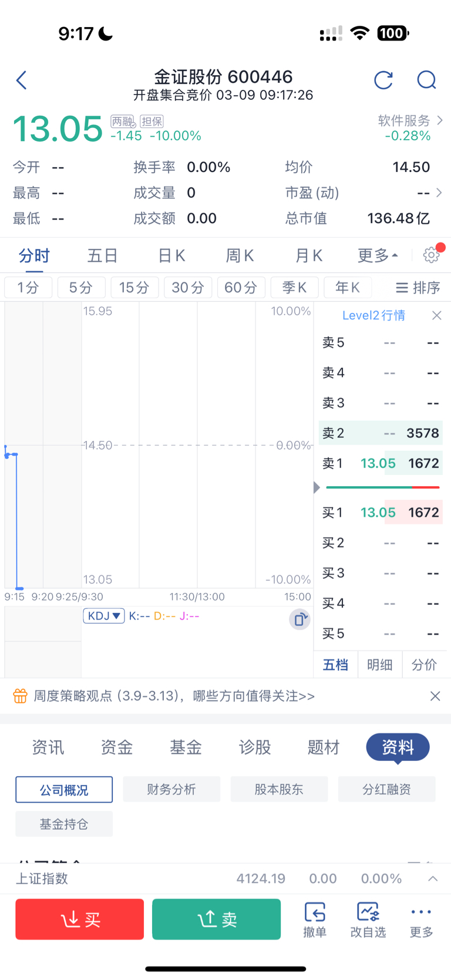Tap the green 卖 sell button

216,919
